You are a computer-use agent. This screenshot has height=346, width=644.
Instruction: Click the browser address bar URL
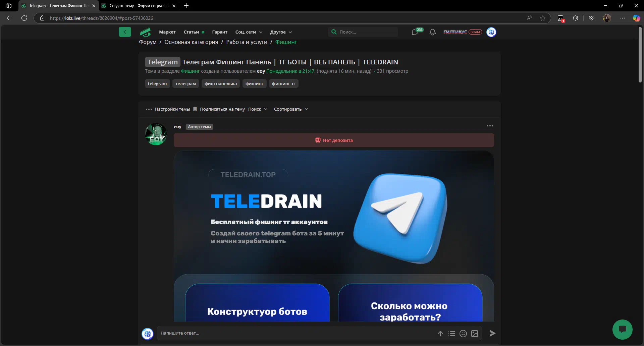(x=101, y=18)
